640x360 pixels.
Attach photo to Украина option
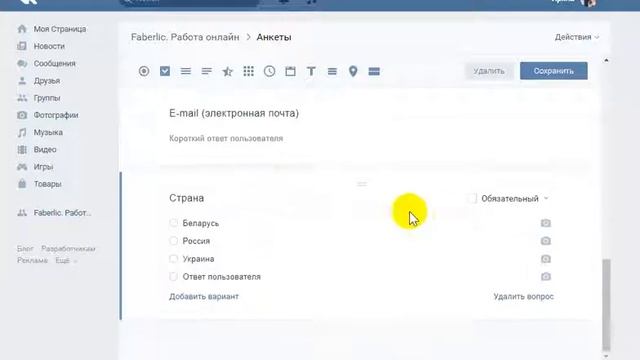click(546, 259)
